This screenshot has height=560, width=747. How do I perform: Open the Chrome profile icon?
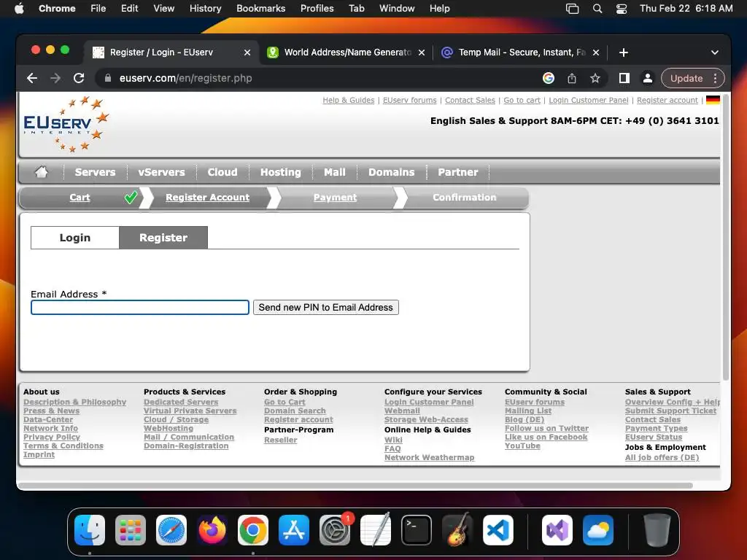648,78
